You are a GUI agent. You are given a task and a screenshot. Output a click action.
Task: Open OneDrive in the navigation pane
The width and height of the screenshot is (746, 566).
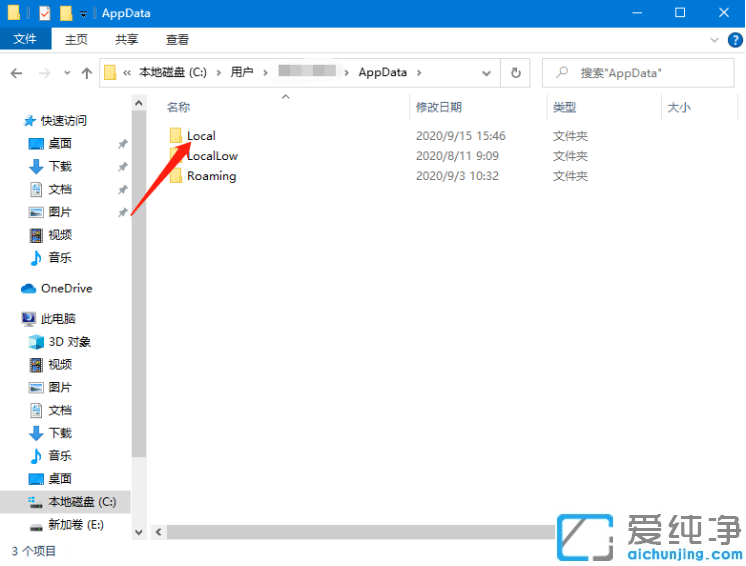point(67,289)
